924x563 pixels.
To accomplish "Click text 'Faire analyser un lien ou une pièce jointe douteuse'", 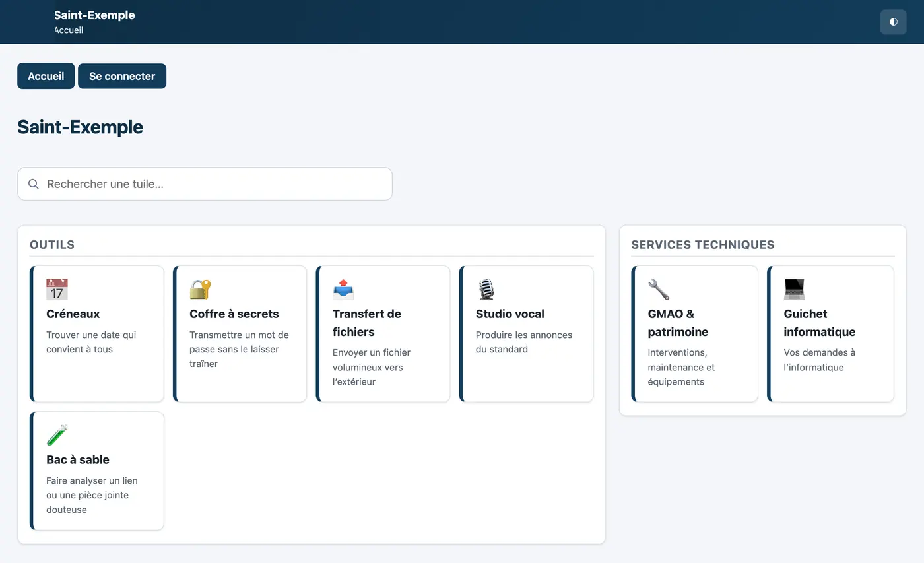I will [x=92, y=495].
